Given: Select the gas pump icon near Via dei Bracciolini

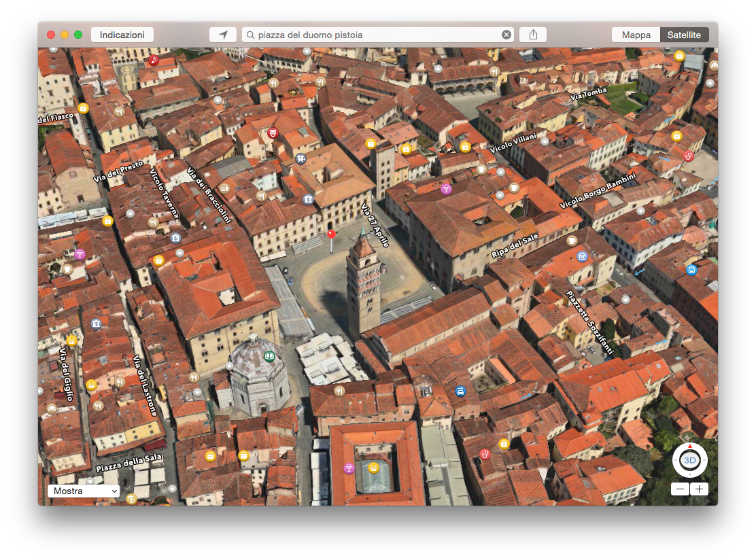Looking at the screenshot, I should click(224, 188).
